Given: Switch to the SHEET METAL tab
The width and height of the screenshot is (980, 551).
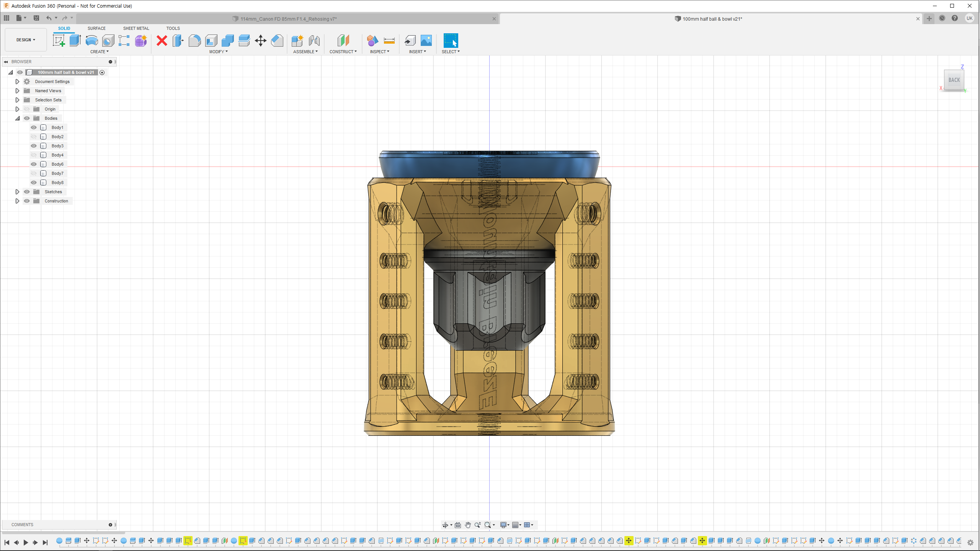Looking at the screenshot, I should [136, 28].
